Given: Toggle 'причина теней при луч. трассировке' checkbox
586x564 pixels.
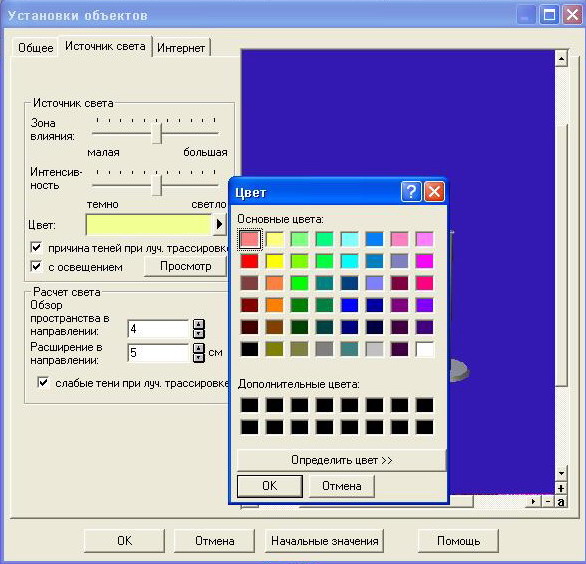Looking at the screenshot, I should pyautogui.click(x=36, y=248).
